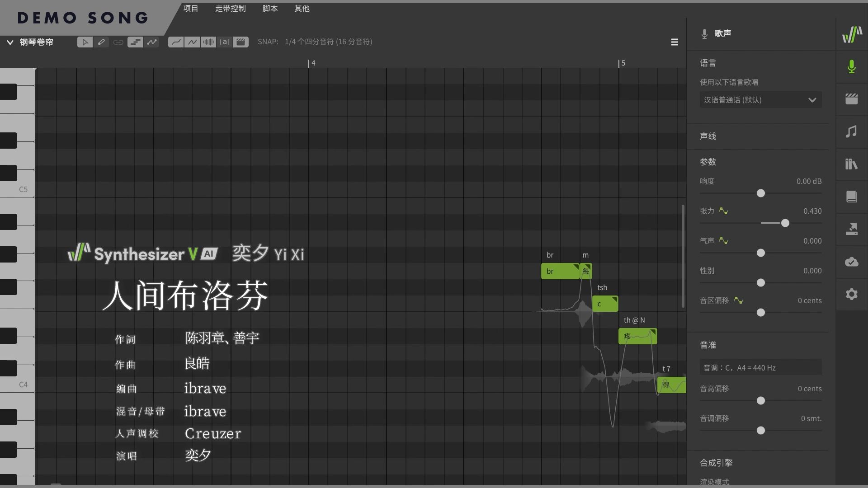Open the settings gear in sidebar

[x=852, y=294]
